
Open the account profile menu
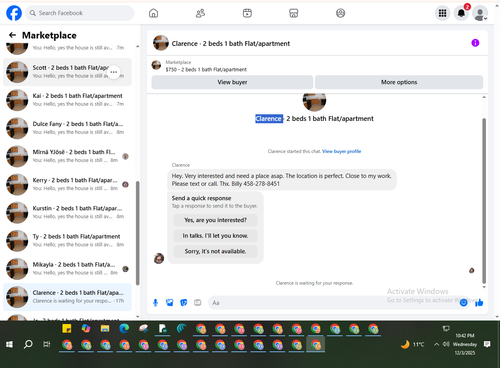[480, 13]
